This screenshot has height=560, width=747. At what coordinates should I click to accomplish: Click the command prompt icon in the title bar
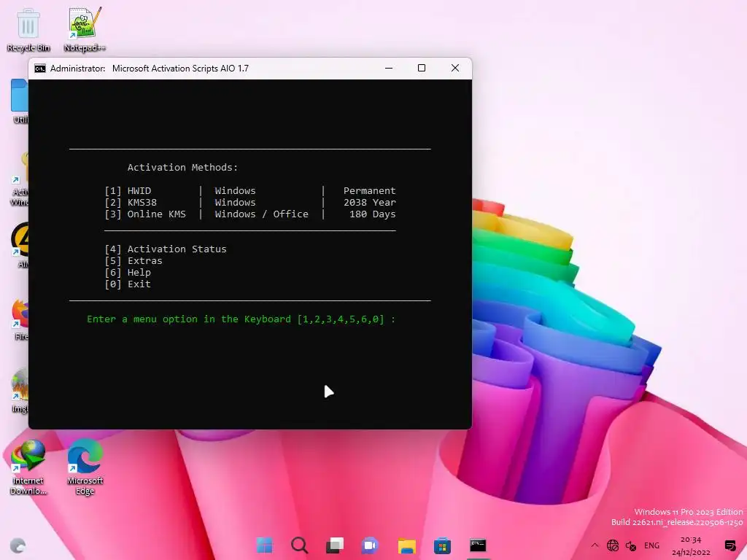[40, 69]
